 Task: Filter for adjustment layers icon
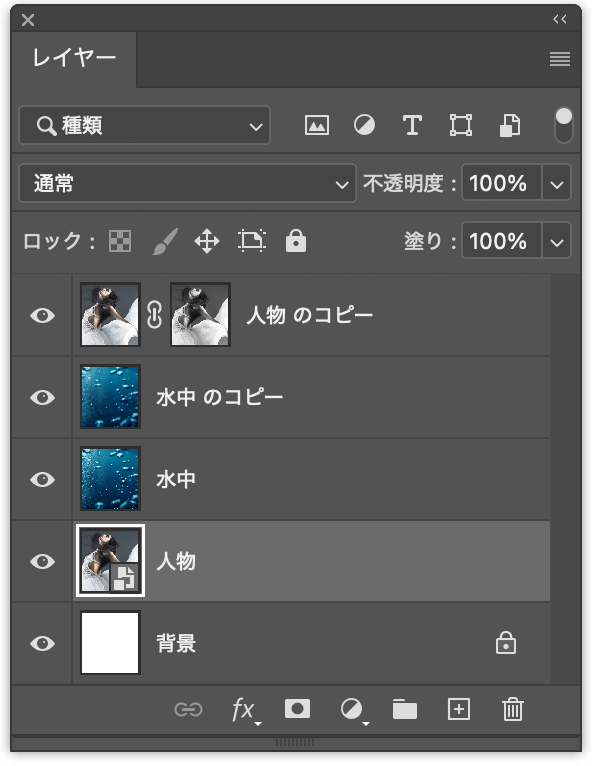pyautogui.click(x=364, y=125)
